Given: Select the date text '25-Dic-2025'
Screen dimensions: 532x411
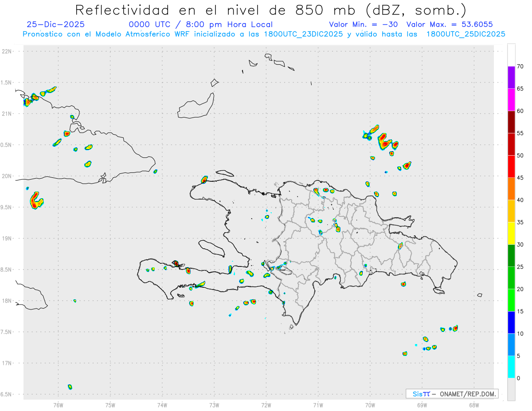Looking at the screenshot, I should pyautogui.click(x=55, y=25).
